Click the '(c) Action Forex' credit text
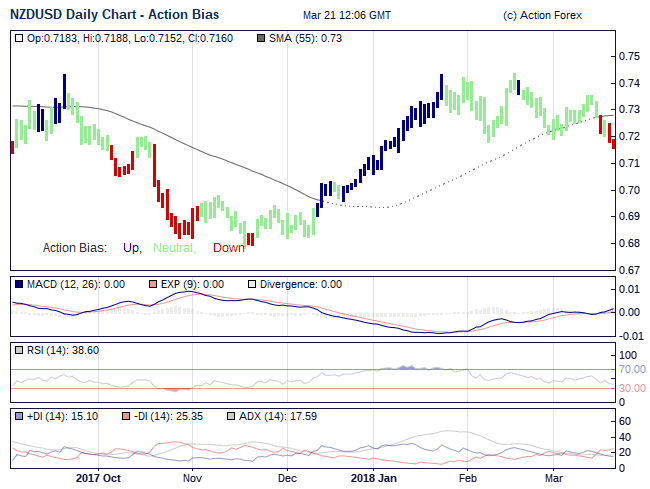Screen dimensions: 650x489 [542, 15]
